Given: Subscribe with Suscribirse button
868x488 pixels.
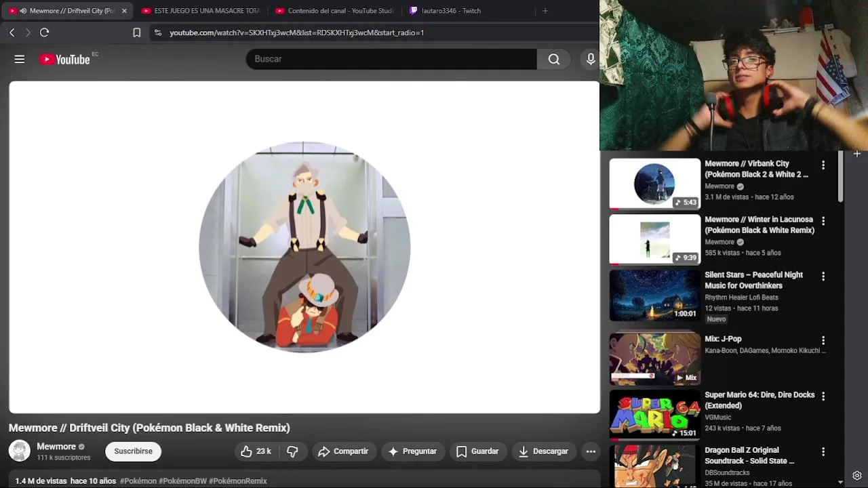Looking at the screenshot, I should [133, 451].
